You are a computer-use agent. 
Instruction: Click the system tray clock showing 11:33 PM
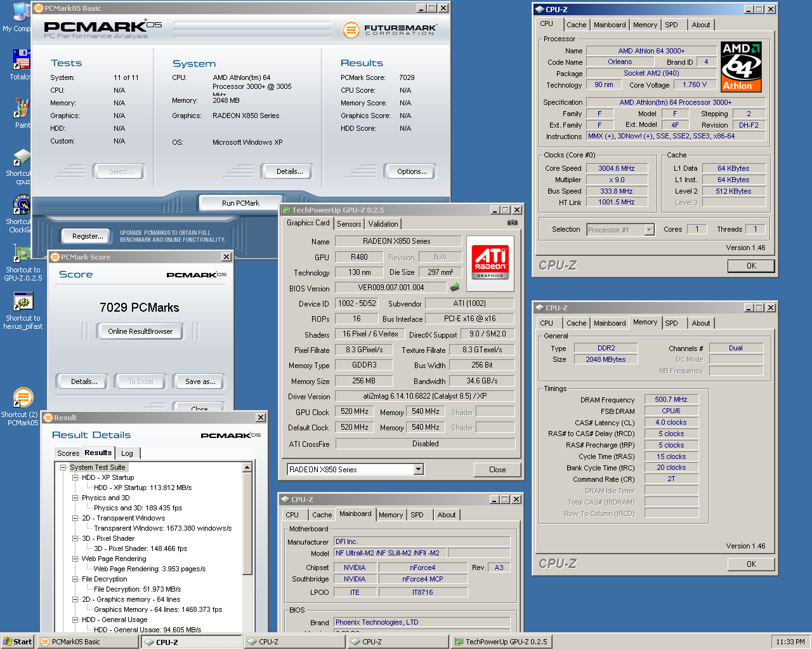point(790,642)
